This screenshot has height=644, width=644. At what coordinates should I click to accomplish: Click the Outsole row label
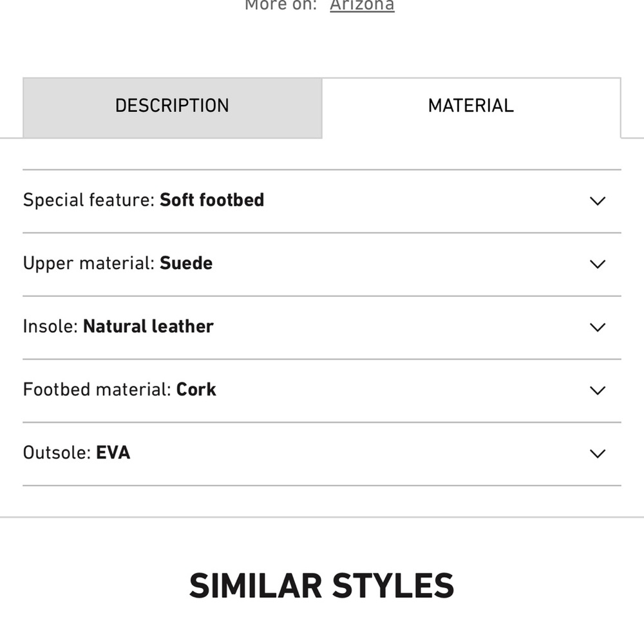pyautogui.click(x=57, y=453)
